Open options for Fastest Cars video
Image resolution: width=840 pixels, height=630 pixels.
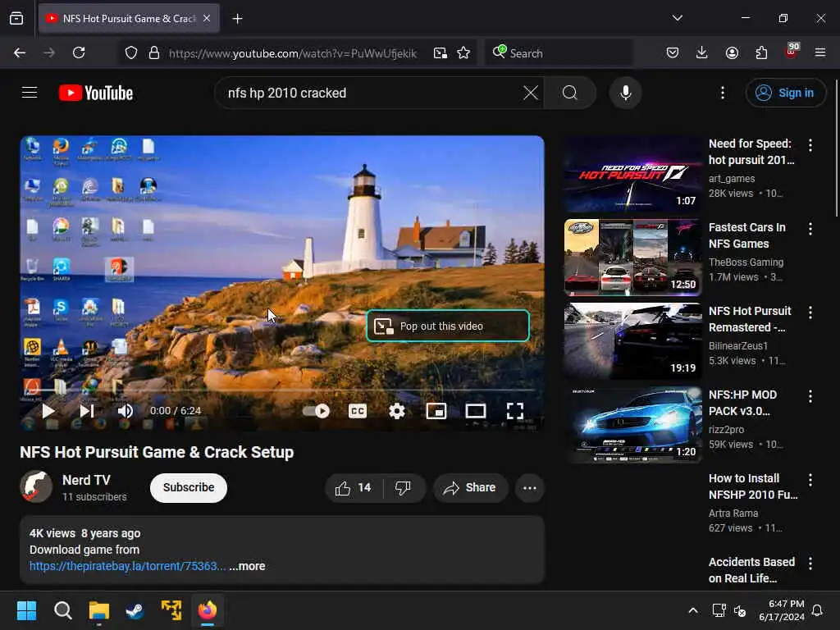coord(810,229)
